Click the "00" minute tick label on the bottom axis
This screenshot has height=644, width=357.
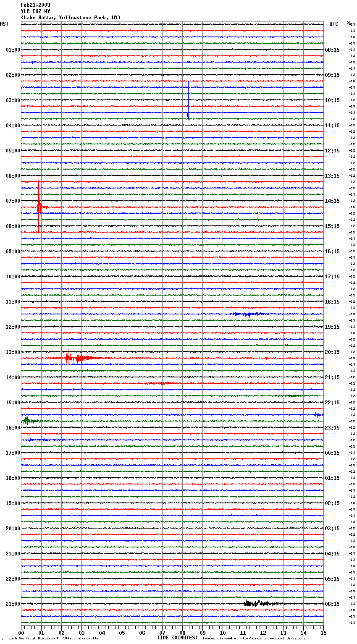(21, 633)
